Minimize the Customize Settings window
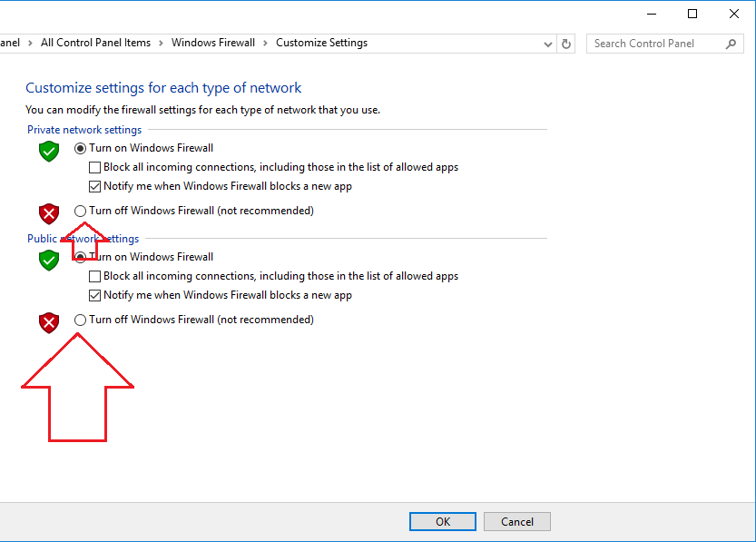This screenshot has width=756, height=542. [x=652, y=14]
